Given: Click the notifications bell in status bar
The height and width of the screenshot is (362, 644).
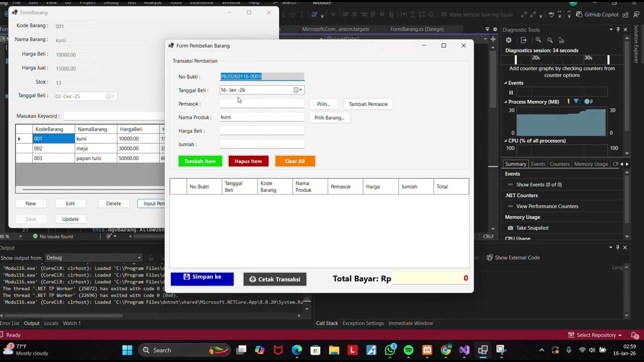Looking at the screenshot, I should tap(634, 335).
